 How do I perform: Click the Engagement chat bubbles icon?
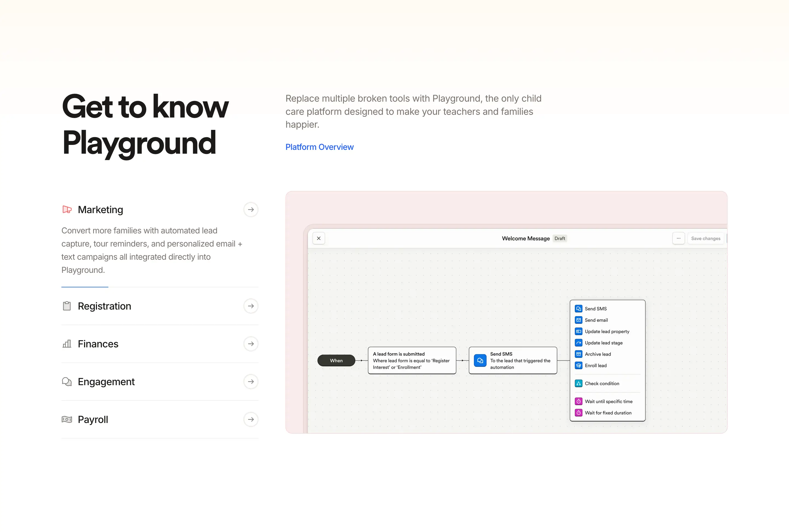(x=67, y=382)
